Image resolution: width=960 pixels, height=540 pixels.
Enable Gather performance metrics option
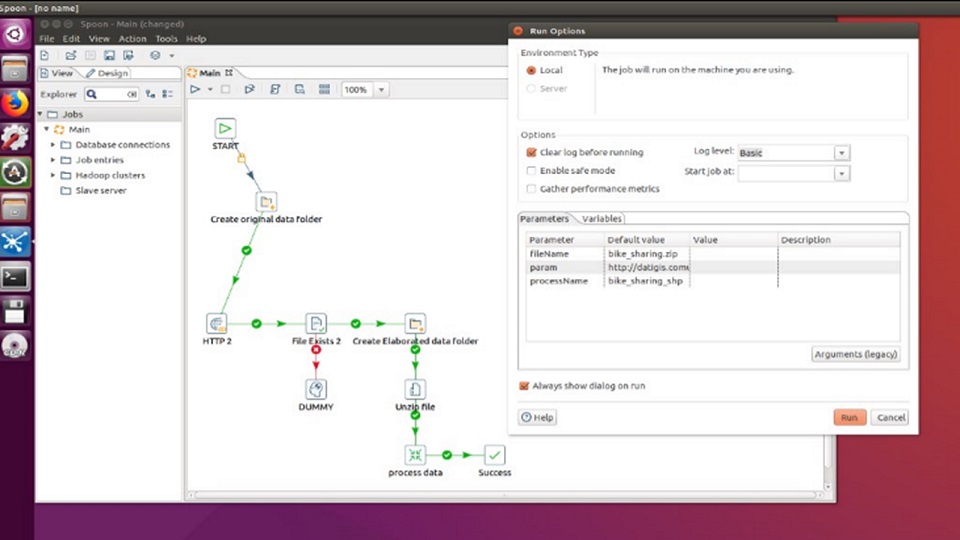coord(531,188)
